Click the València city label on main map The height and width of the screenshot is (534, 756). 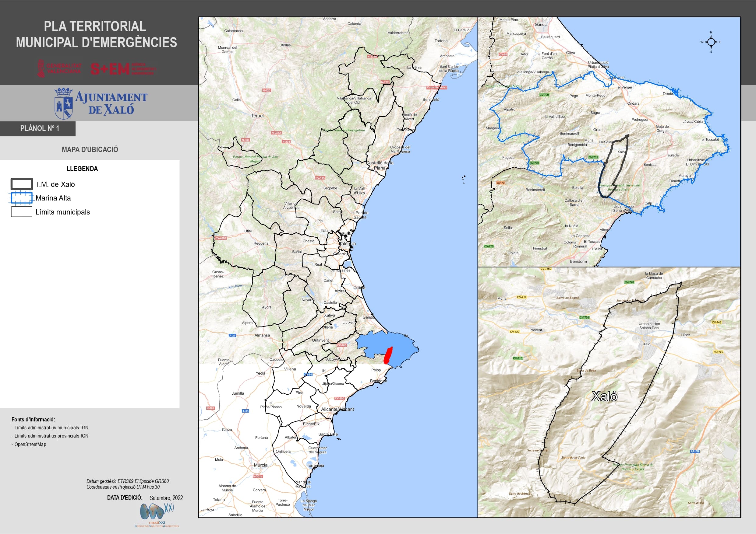347,244
